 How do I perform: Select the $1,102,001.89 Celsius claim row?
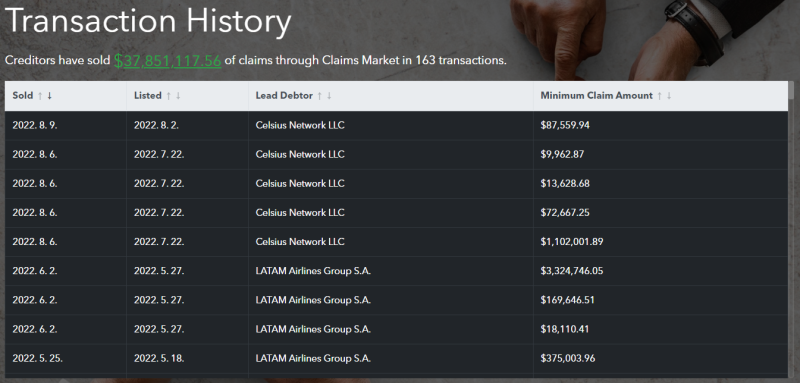pyautogui.click(x=396, y=242)
